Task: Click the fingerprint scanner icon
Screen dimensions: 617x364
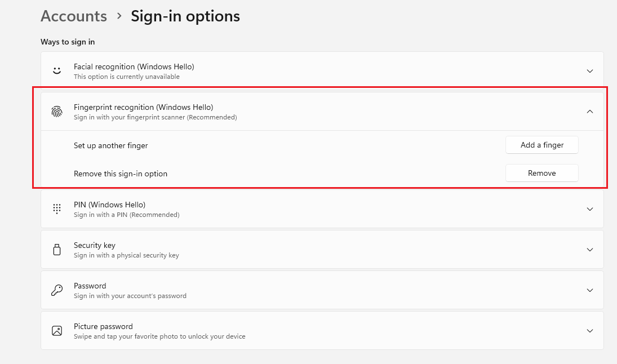Action: 56,111
